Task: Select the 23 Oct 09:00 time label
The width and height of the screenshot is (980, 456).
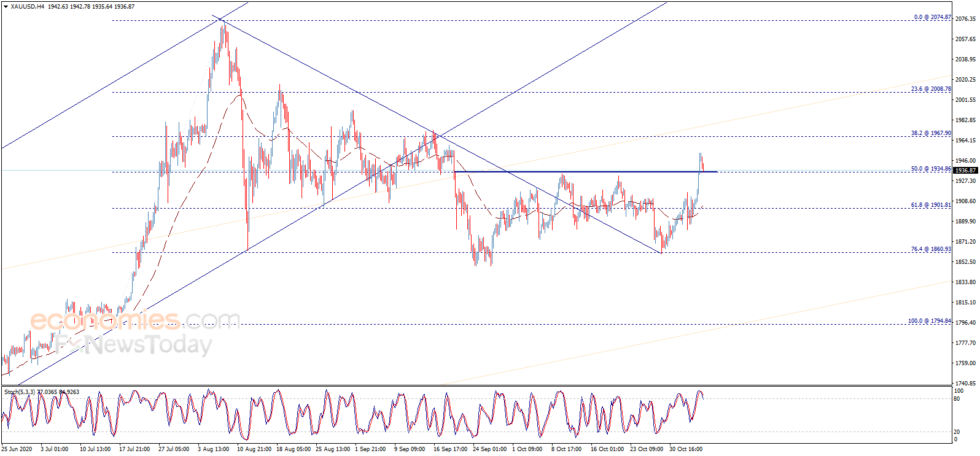Action: pos(647,449)
